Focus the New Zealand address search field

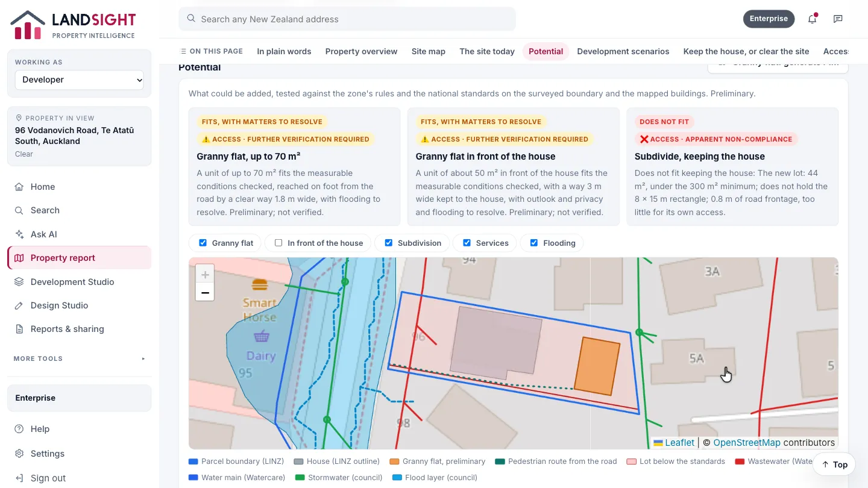point(347,19)
